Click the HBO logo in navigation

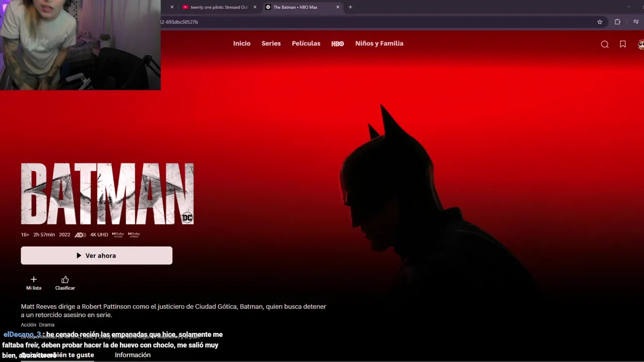338,44
